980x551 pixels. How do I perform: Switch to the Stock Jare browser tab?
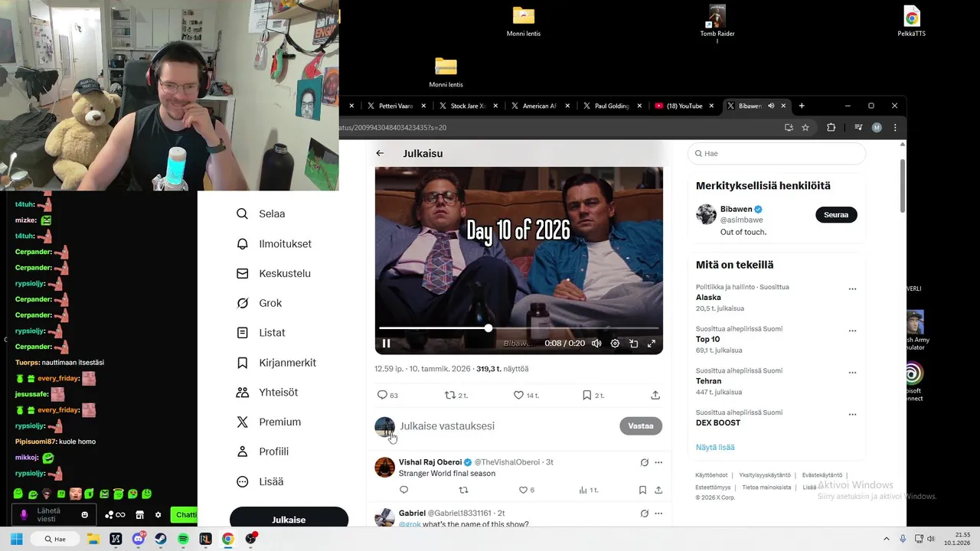click(x=468, y=106)
